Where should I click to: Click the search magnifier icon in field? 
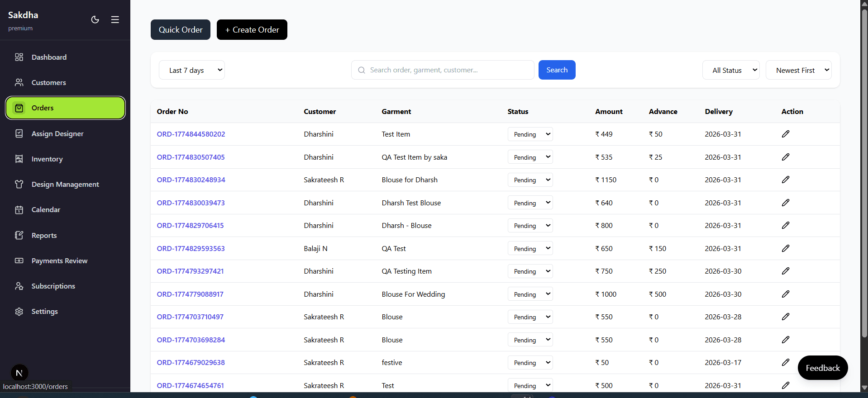coord(362,70)
